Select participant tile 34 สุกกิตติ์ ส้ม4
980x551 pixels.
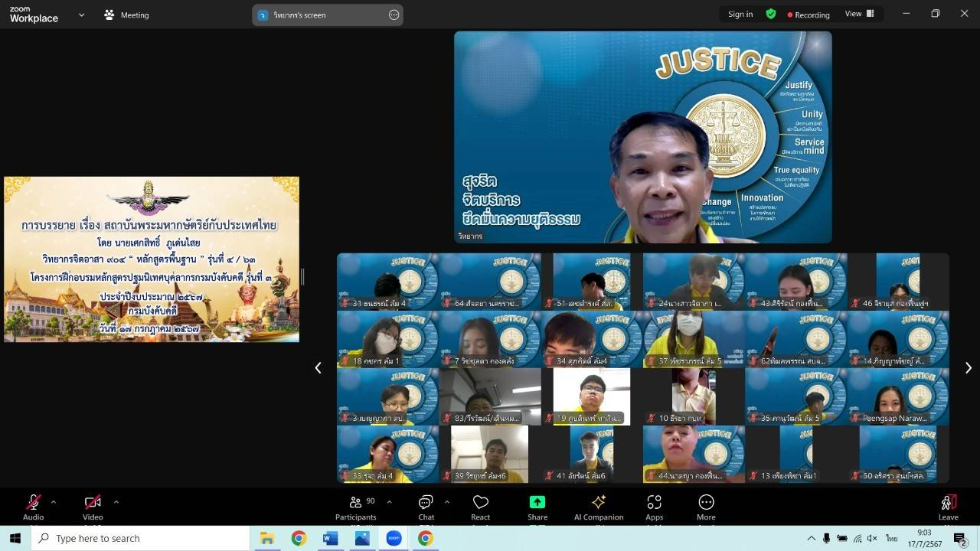point(592,339)
